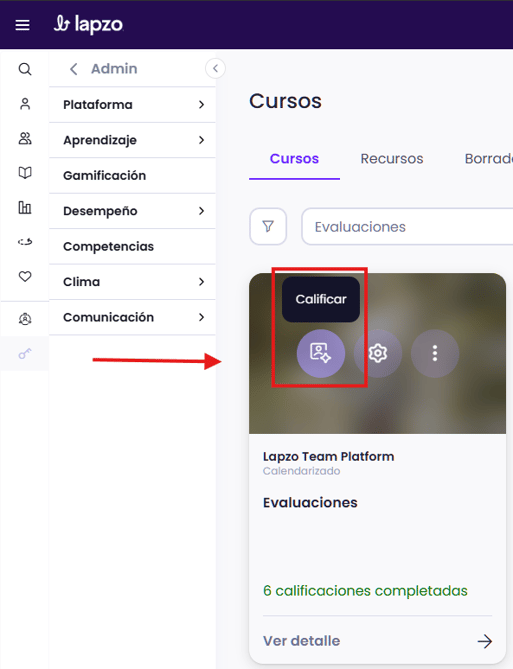The height and width of the screenshot is (669, 513).
Task: Click the search magnifier sidebar icon
Action: (25, 69)
